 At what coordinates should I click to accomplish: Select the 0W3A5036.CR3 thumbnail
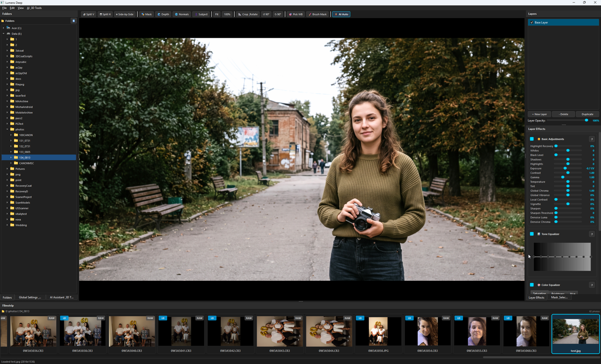(33, 334)
